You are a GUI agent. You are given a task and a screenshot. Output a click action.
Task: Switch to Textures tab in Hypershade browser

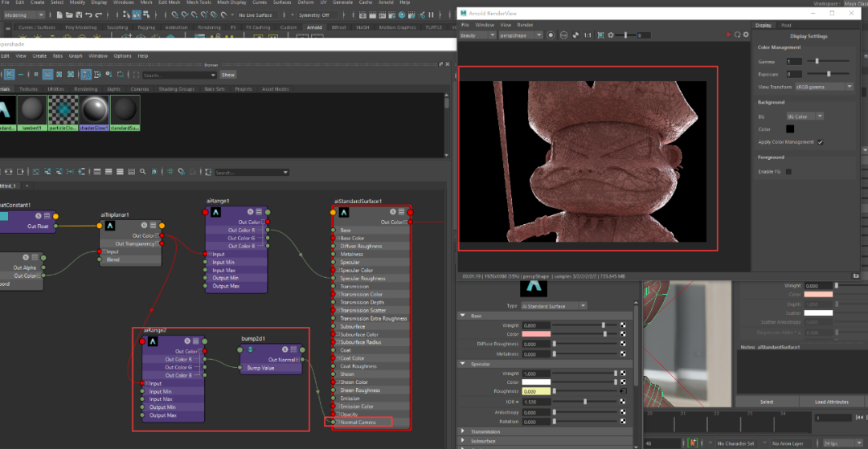(x=27, y=89)
